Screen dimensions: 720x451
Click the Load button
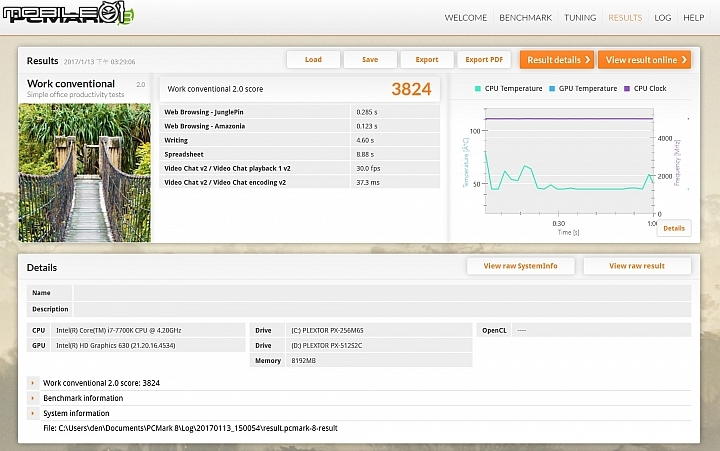coord(313,60)
